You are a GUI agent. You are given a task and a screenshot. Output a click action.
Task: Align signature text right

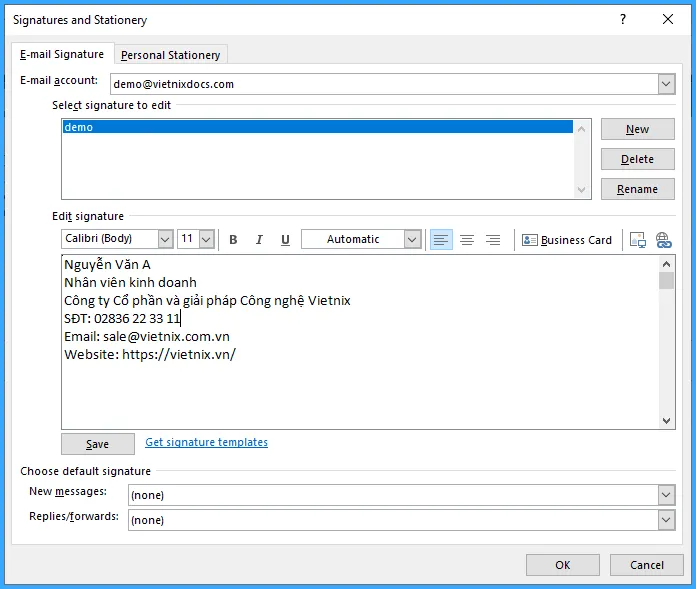click(x=492, y=240)
